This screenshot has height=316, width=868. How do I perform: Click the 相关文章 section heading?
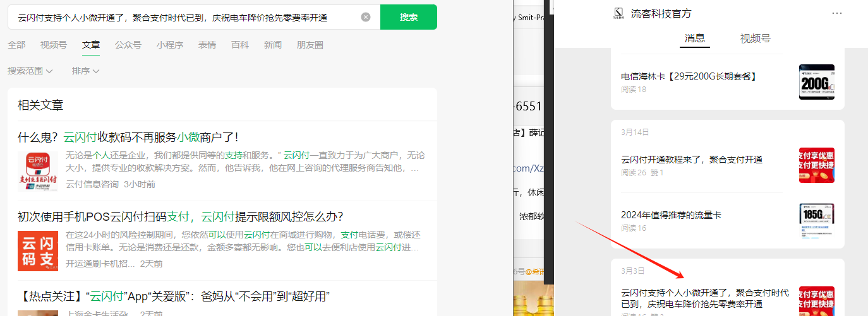pyautogui.click(x=40, y=105)
